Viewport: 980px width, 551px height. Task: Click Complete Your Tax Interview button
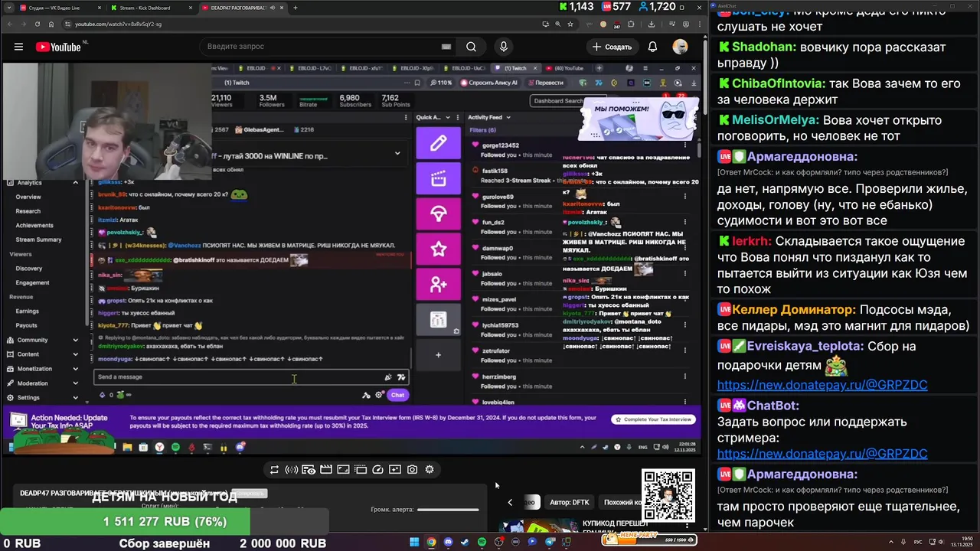[653, 419]
